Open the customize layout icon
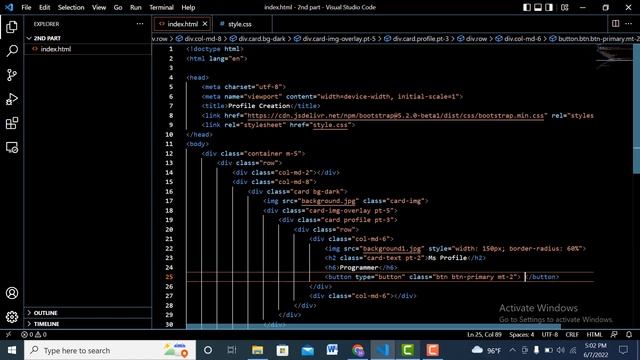The image size is (640, 360). tap(565, 7)
